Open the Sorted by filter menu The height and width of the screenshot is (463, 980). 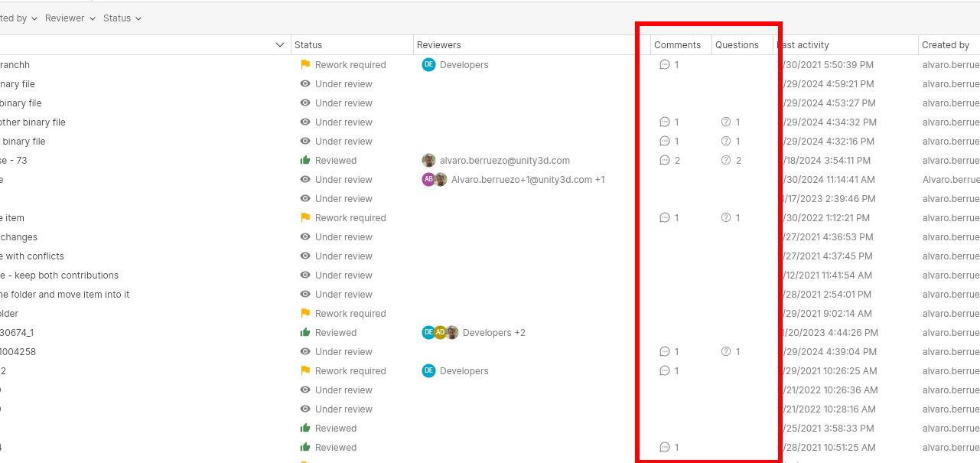(18, 18)
